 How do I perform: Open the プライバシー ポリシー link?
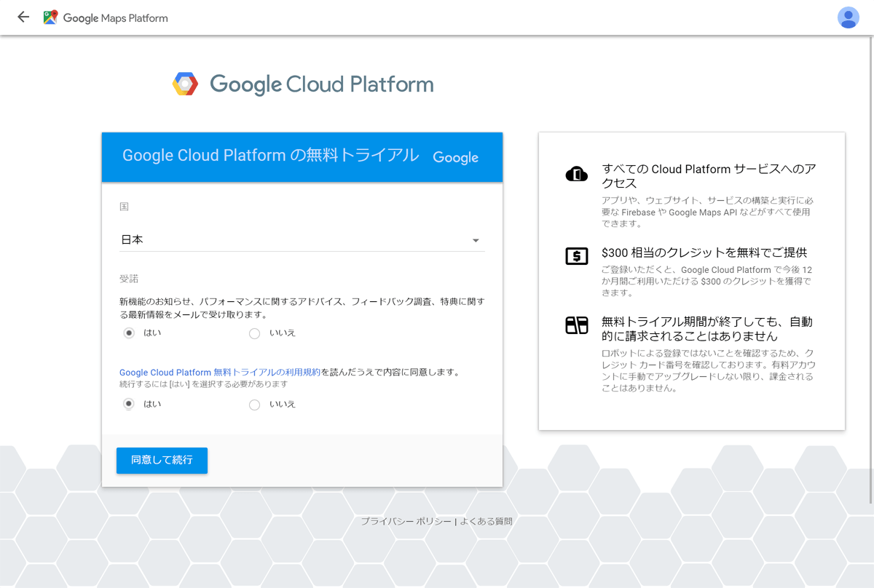click(x=406, y=521)
